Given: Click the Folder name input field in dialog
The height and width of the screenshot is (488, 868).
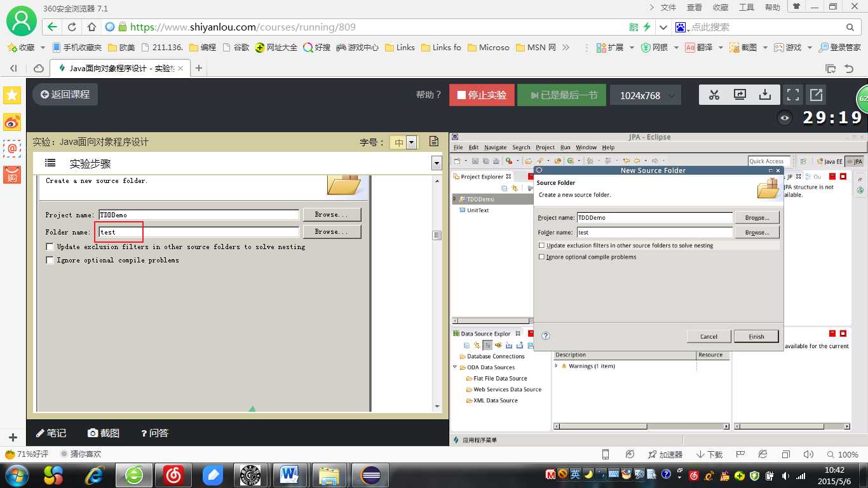Looking at the screenshot, I should tap(654, 233).
